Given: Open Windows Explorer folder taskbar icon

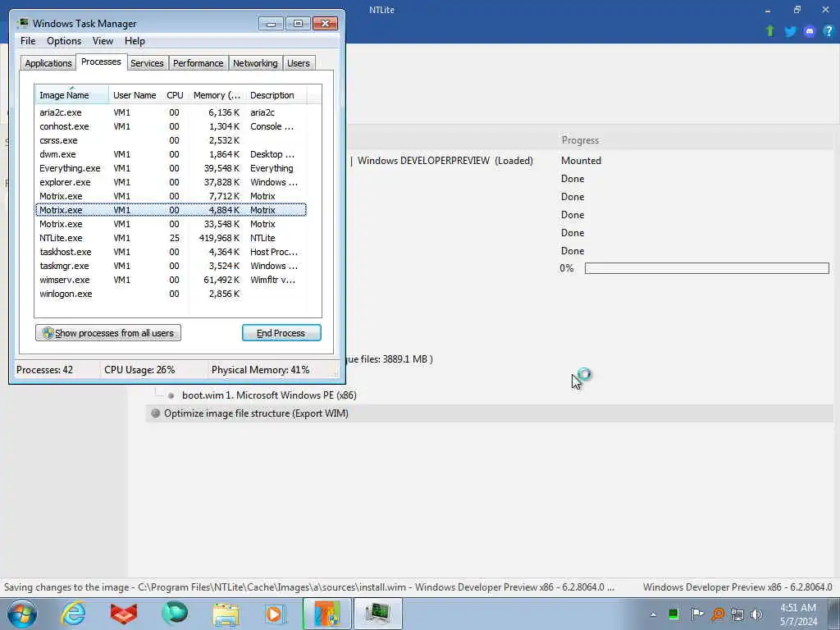Looking at the screenshot, I should [226, 614].
